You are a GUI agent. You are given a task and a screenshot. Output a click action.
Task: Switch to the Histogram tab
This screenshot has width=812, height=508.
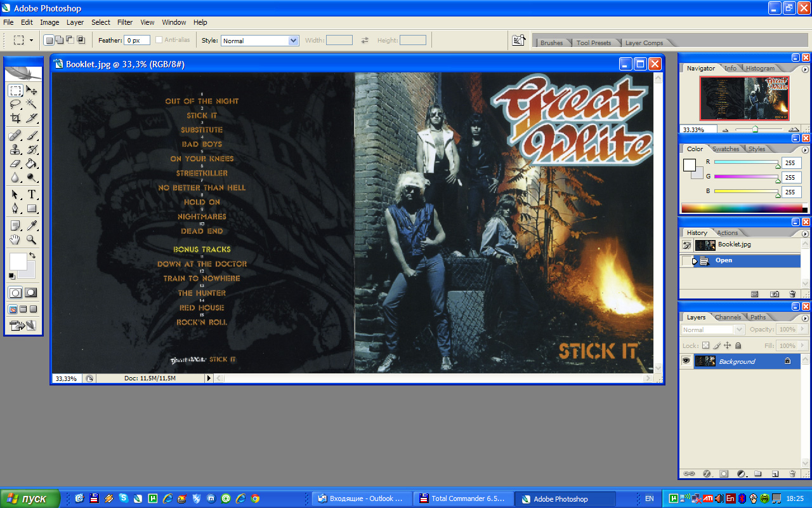point(760,68)
